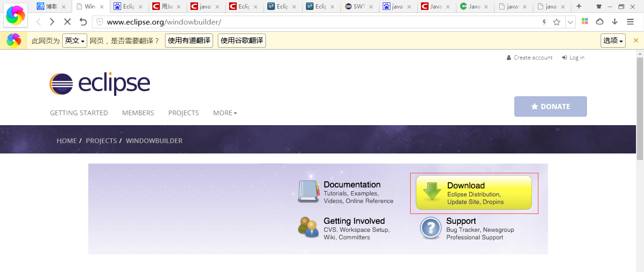Expand the address bar history dropdown arrow

(570, 22)
